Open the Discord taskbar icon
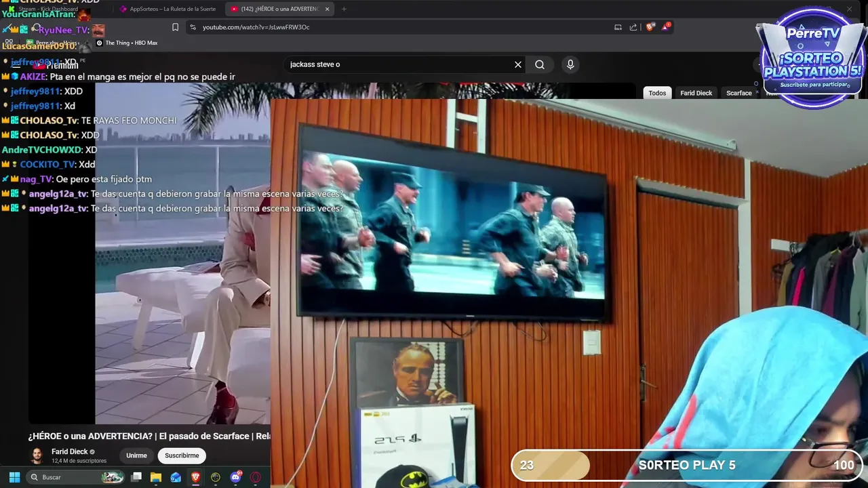Screen dimensions: 868x488 (x=235, y=477)
